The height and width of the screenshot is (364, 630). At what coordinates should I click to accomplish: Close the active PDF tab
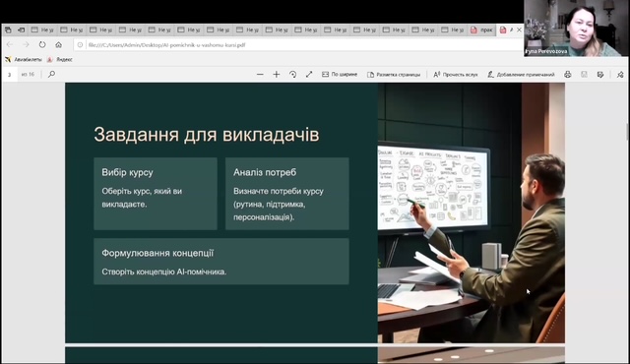click(x=519, y=30)
